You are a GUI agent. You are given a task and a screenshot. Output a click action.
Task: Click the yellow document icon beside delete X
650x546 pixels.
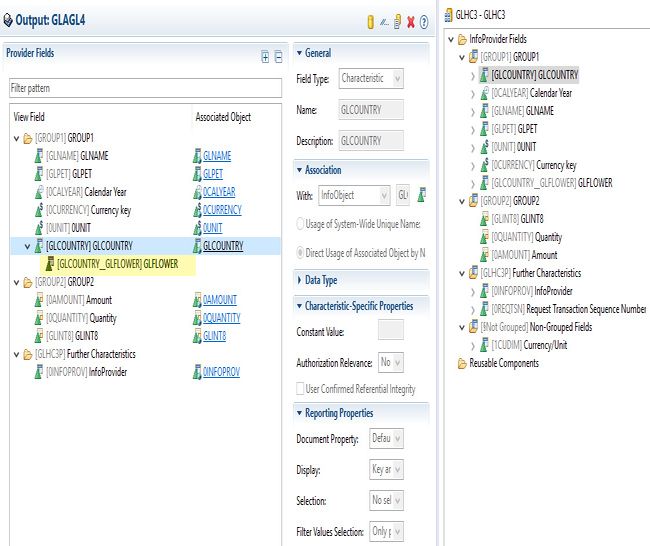397,22
